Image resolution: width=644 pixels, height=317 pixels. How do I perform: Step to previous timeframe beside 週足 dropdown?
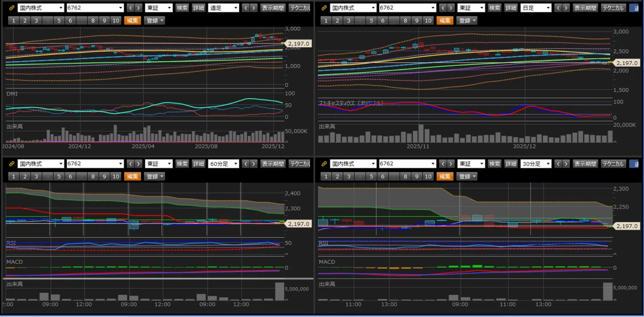click(x=246, y=8)
